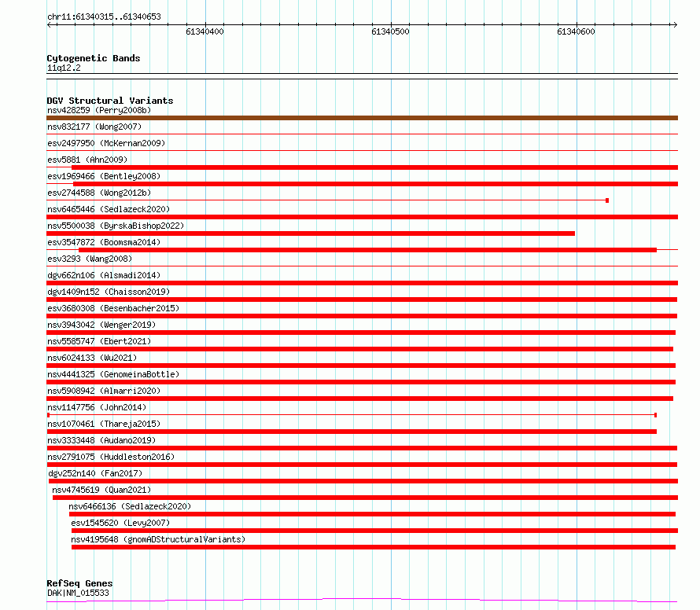Click dgv662n106 (Alsmadi2014) variant label
Viewport: 700px width, 610px height.
point(104,275)
